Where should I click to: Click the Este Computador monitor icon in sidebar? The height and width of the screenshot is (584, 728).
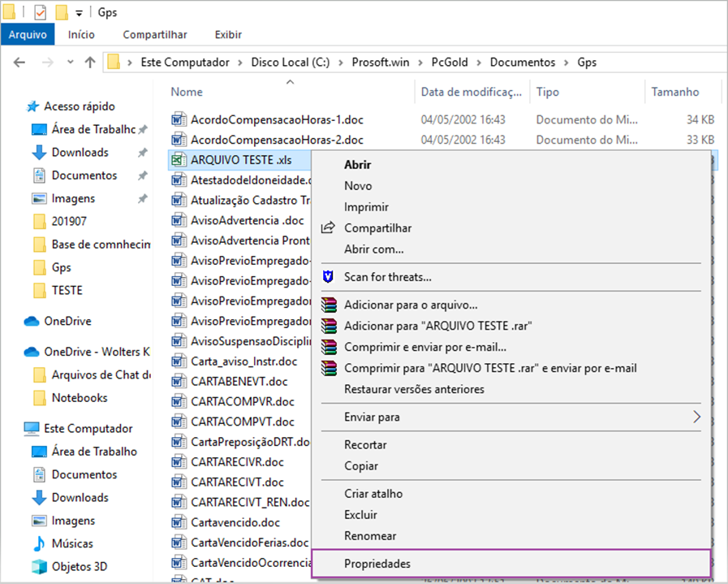32,428
